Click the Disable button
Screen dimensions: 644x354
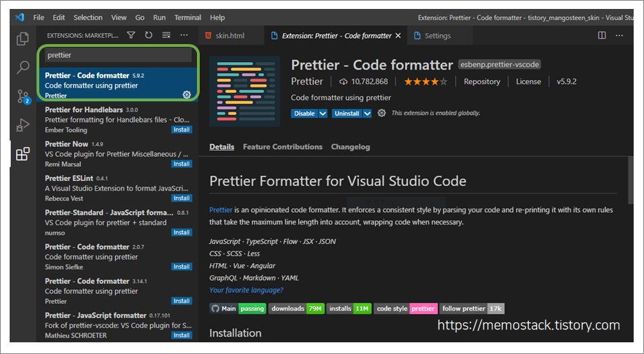pos(304,114)
